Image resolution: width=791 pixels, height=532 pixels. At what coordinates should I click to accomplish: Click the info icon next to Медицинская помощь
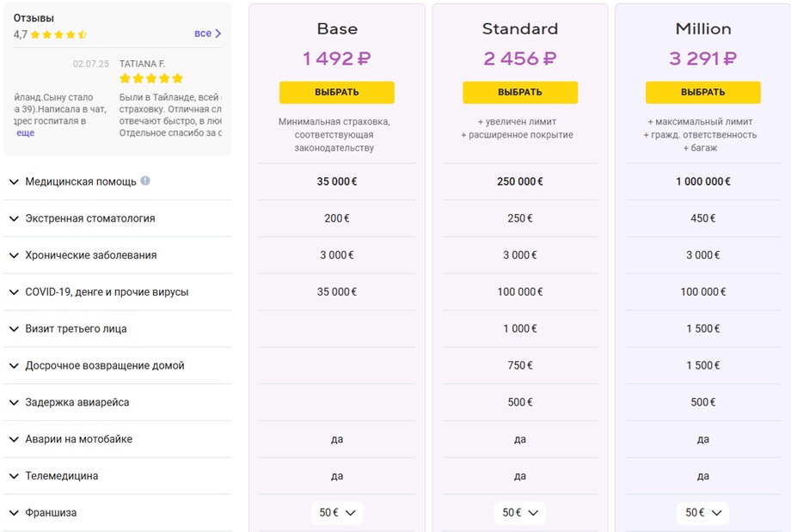pos(145,180)
